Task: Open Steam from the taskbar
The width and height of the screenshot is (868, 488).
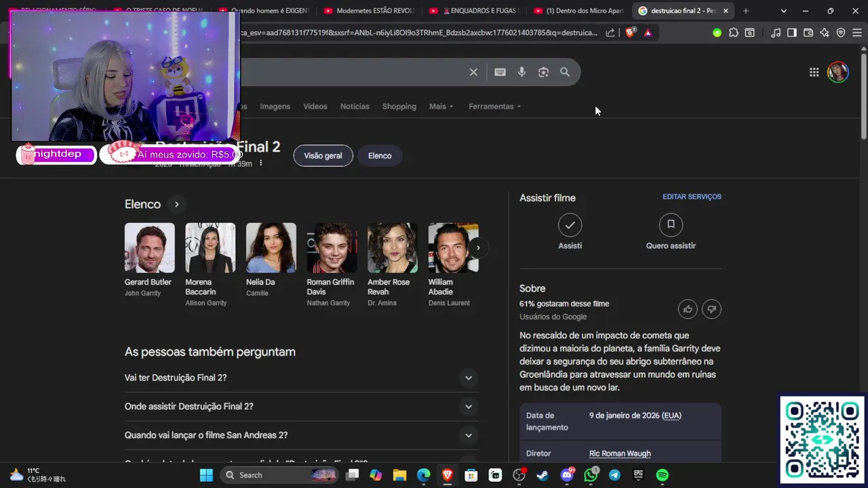Action: [542, 475]
